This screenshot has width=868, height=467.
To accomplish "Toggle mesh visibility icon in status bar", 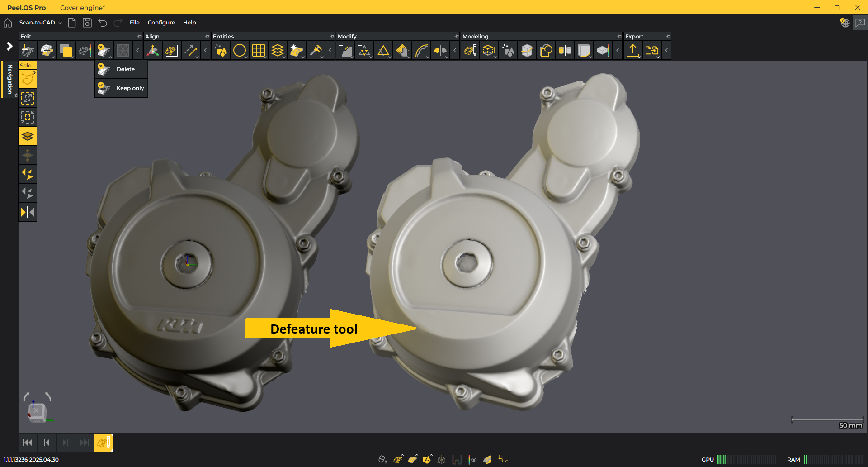I will click(x=398, y=460).
